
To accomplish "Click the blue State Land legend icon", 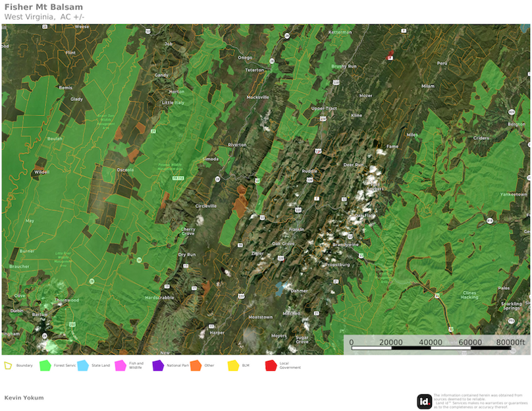I will 83,365.
